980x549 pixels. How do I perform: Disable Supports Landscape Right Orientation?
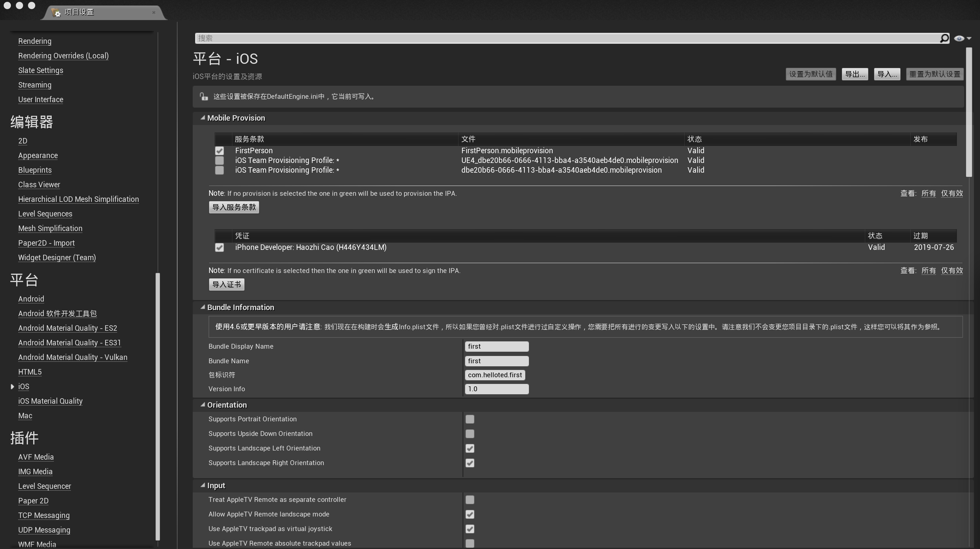point(470,463)
